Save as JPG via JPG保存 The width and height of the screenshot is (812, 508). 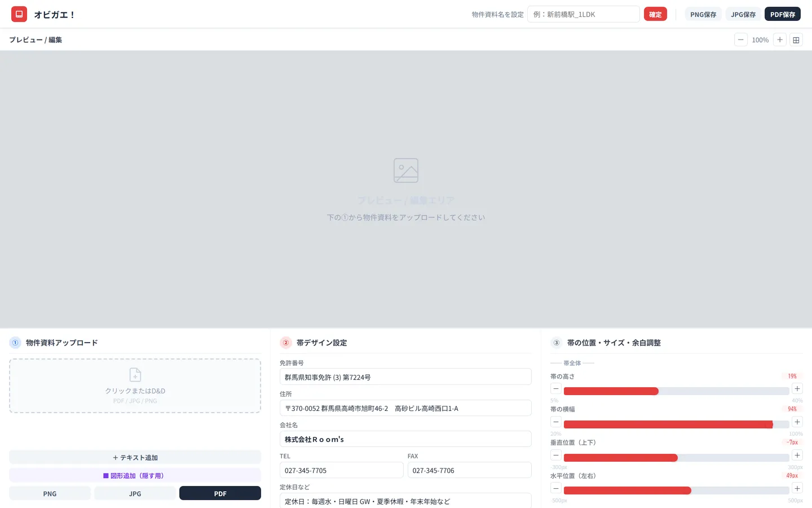pos(743,14)
